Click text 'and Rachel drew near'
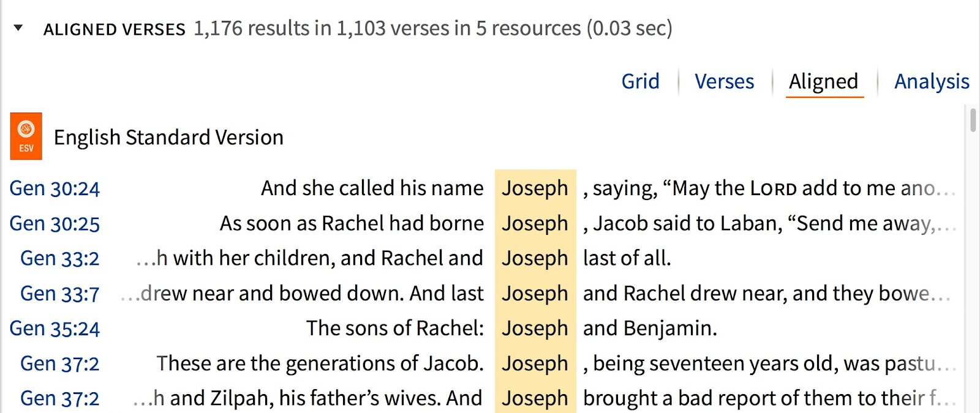This screenshot has width=980, height=413. click(x=685, y=294)
